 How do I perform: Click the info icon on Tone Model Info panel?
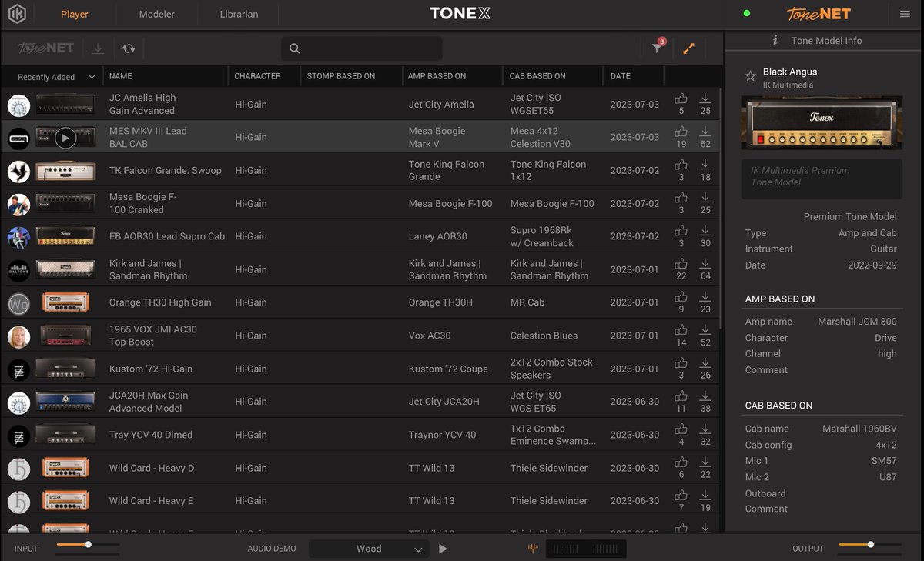[x=774, y=40]
